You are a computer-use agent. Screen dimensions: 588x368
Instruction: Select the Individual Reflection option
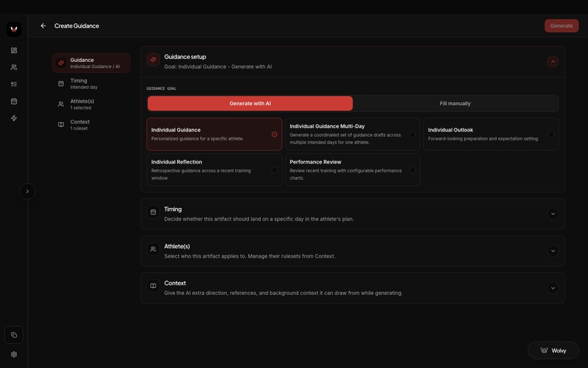(214, 169)
